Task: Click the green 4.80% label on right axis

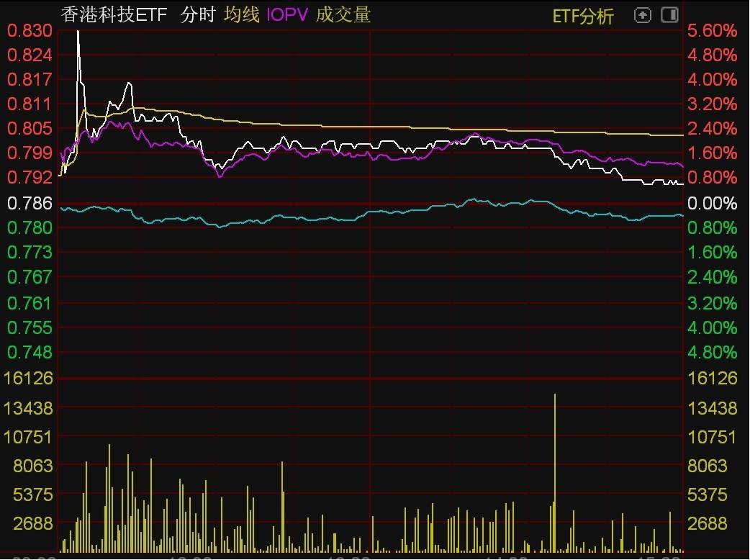Action: pos(712,353)
